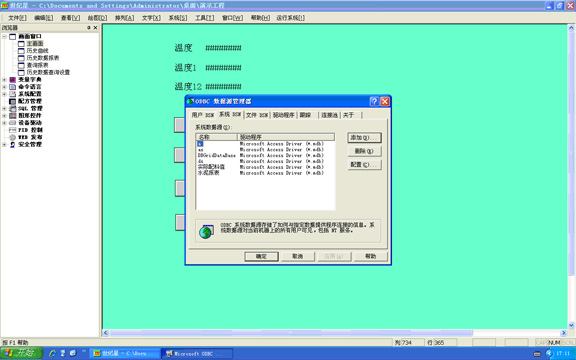
Task: Open the 工具[T] menu
Action: [x=204, y=18]
